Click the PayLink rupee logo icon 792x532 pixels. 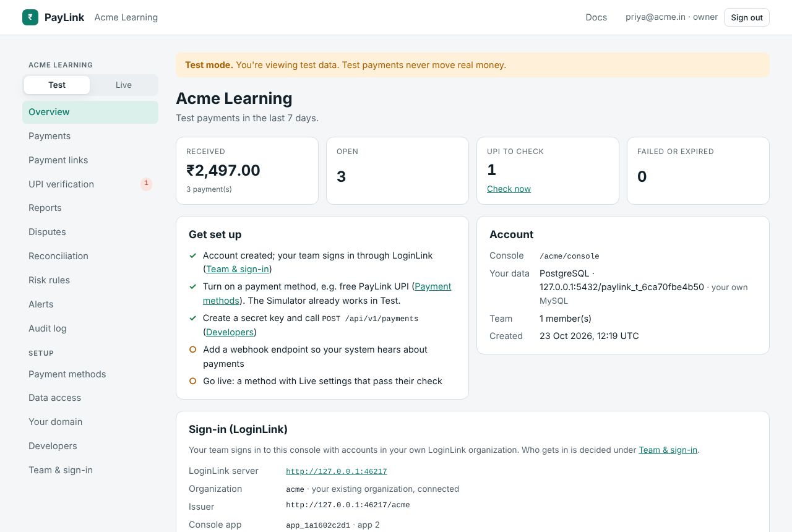pyautogui.click(x=30, y=17)
